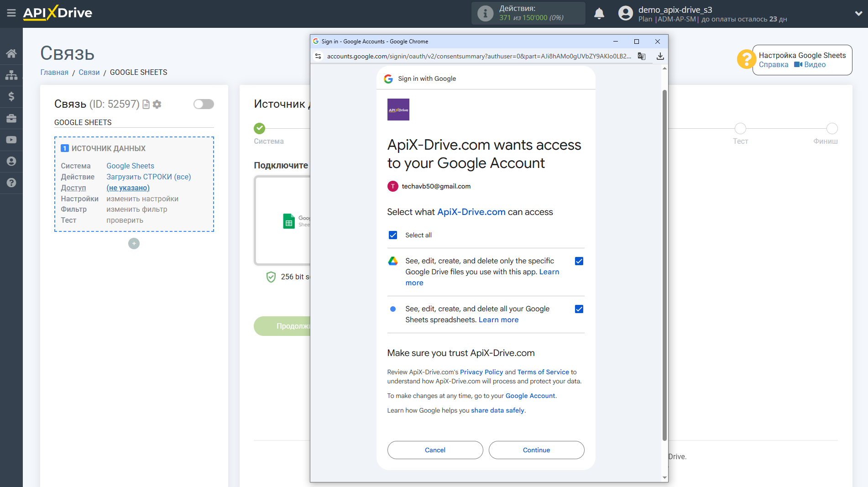Screen dimensions: 868x487
Task: Uncheck the Google Sheets spreadsheets access checkbox
Action: (579, 309)
